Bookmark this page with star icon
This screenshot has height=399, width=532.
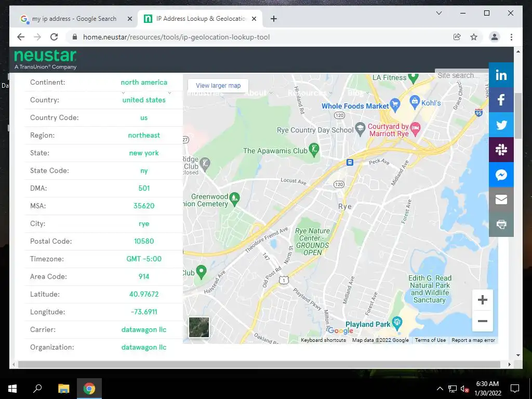pyautogui.click(x=474, y=37)
